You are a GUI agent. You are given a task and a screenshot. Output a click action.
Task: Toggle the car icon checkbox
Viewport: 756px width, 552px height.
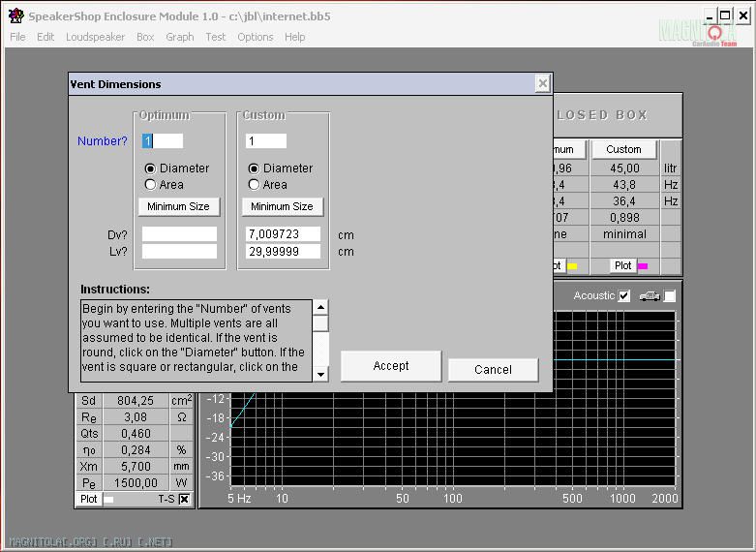coord(670,295)
